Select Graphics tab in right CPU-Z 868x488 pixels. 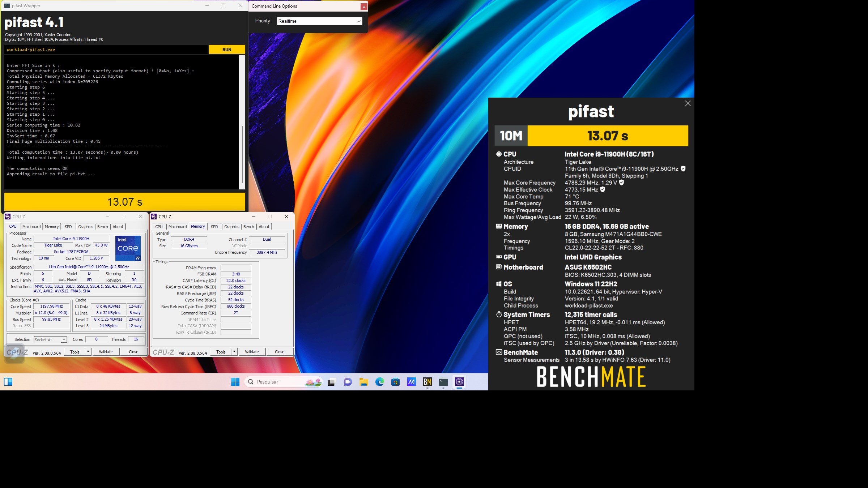pos(232,227)
